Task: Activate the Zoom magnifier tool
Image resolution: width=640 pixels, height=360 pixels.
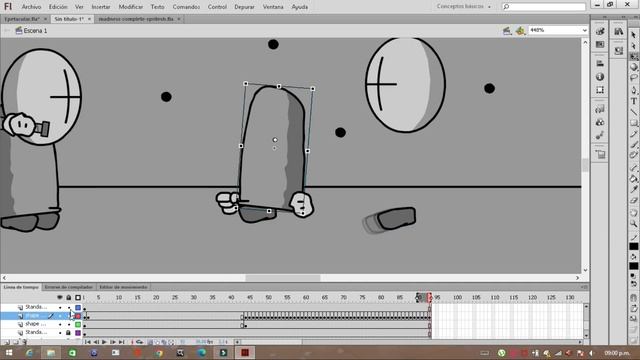Action: pyautogui.click(x=633, y=223)
